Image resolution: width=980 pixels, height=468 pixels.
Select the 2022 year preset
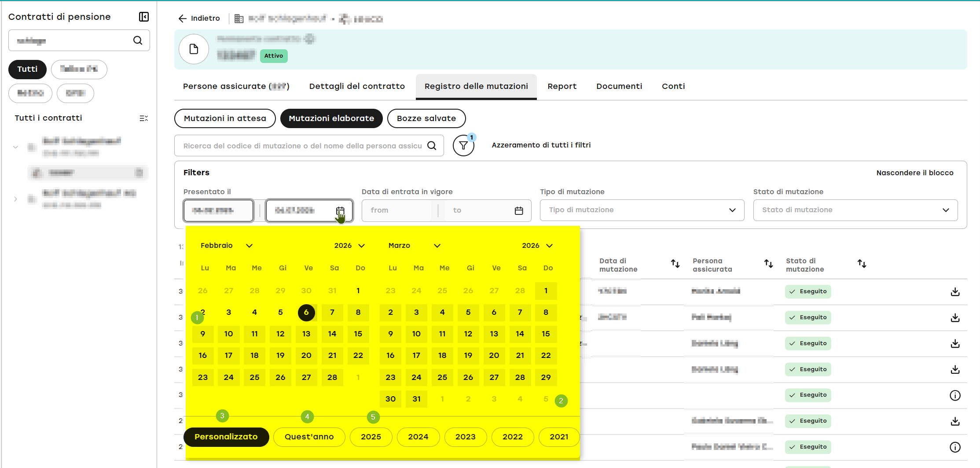(x=513, y=437)
